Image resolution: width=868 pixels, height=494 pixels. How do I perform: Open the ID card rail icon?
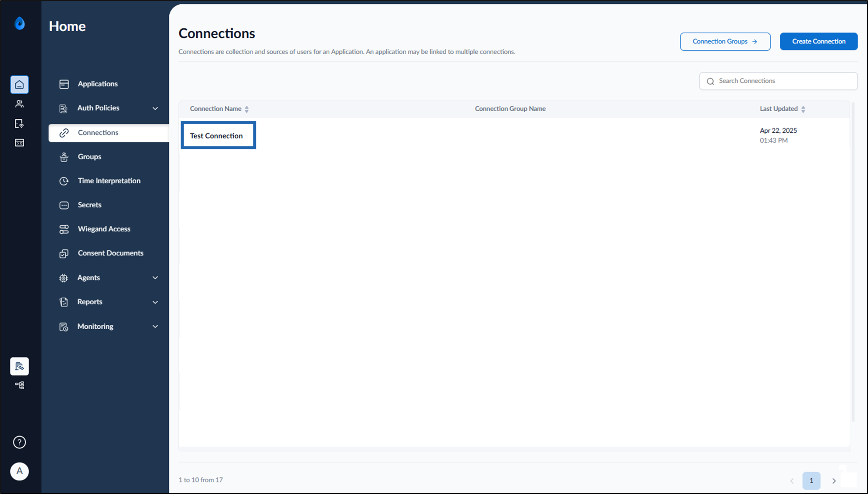19,143
